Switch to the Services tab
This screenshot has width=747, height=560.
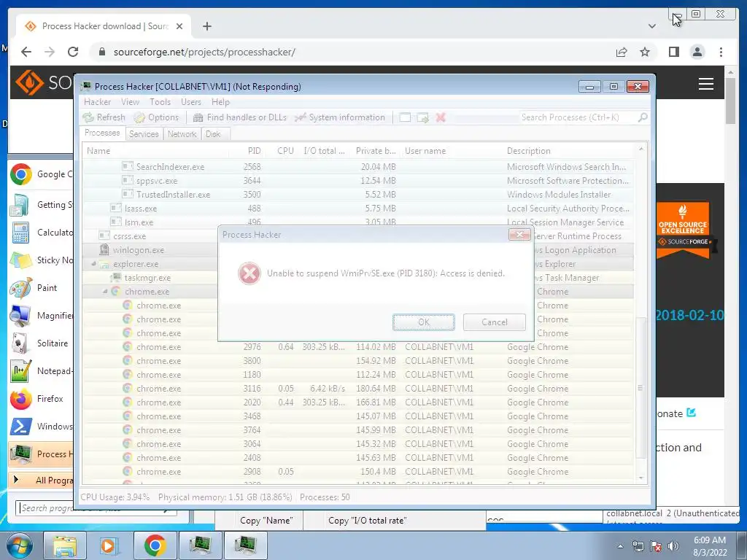pyautogui.click(x=144, y=134)
